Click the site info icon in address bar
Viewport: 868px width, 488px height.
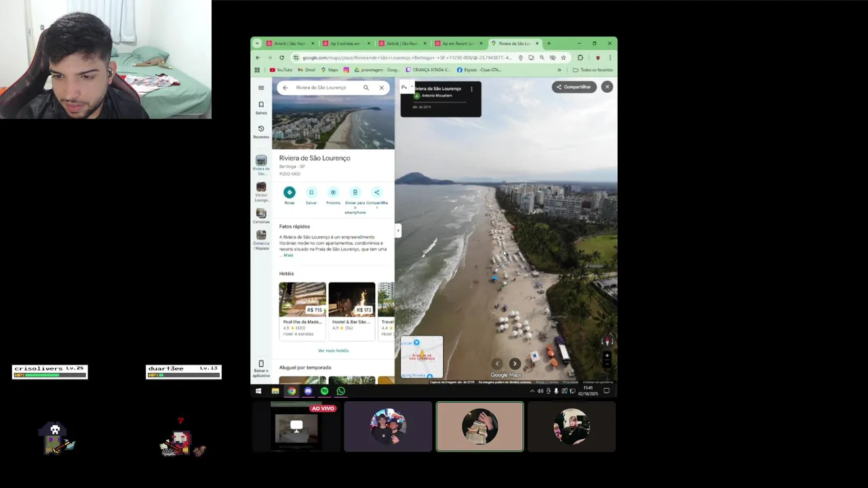(x=296, y=58)
